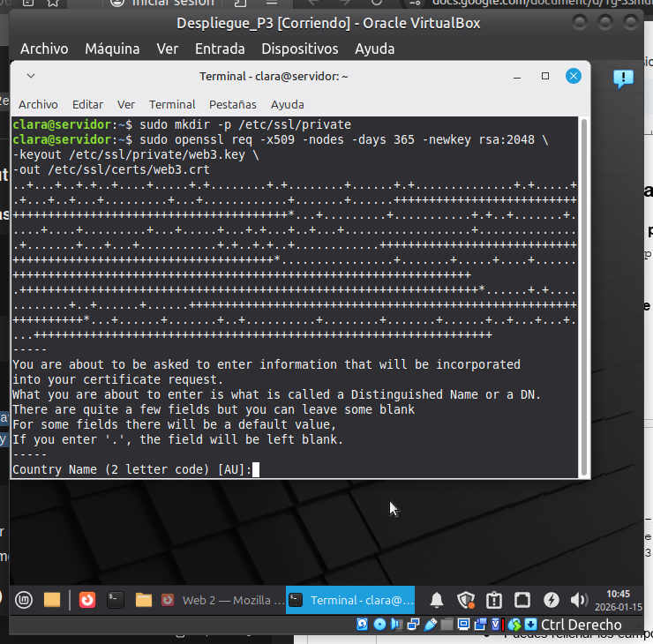Open the terminal Editar menu
653x644 pixels.
point(87,104)
